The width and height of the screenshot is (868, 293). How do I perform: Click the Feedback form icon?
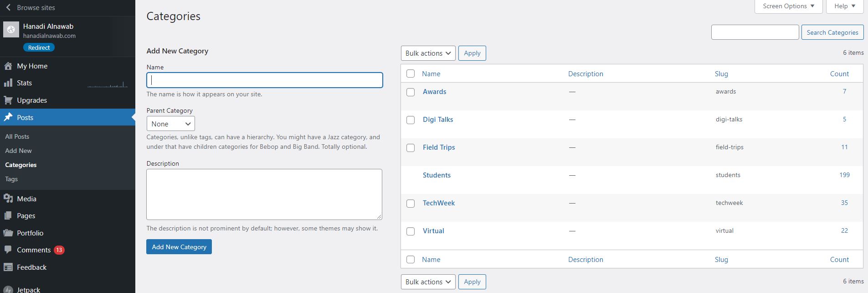point(8,267)
